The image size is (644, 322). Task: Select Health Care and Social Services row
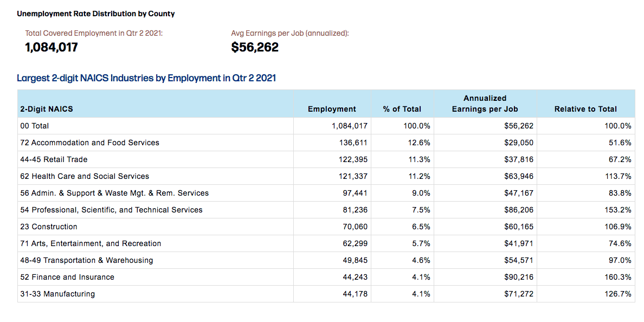326,176
